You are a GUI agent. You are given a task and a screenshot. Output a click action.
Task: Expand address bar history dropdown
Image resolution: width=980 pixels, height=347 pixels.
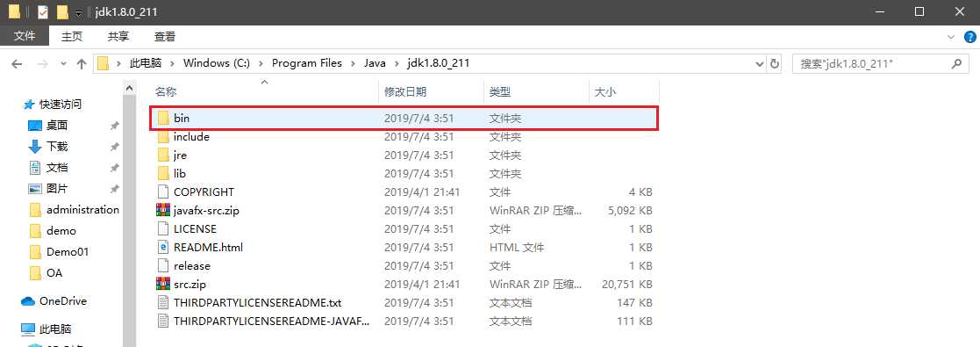(x=760, y=63)
